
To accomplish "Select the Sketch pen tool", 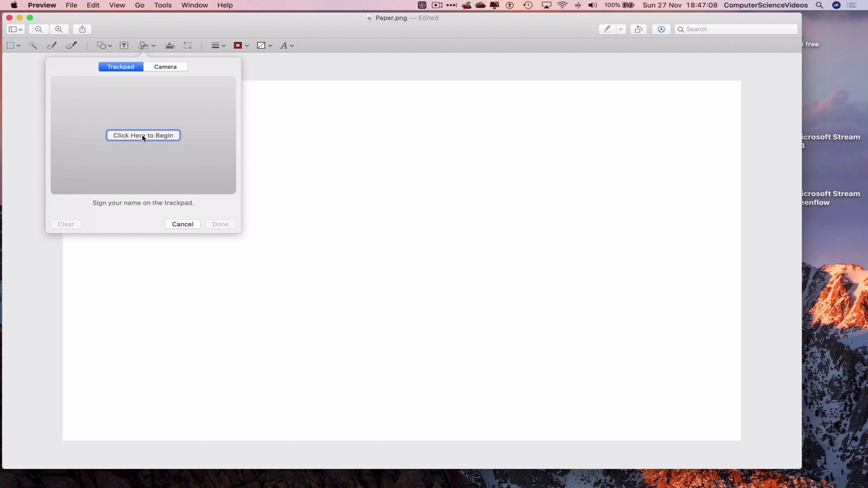I will point(52,45).
